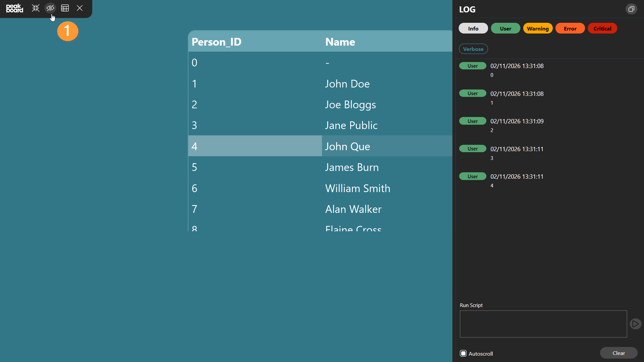
Task: Click the pop-out window icon beside LOG
Action: (x=631, y=9)
